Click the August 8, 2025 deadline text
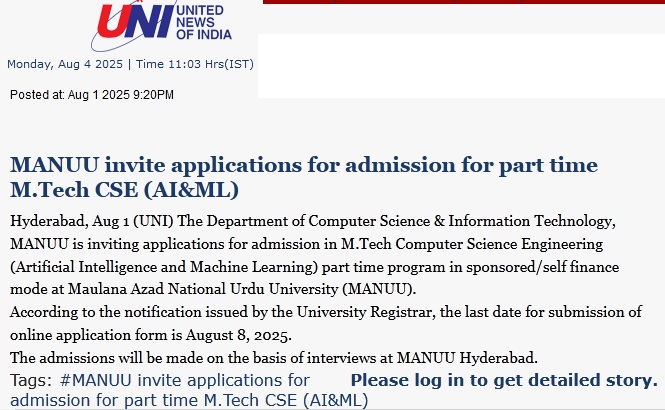 [x=238, y=335]
